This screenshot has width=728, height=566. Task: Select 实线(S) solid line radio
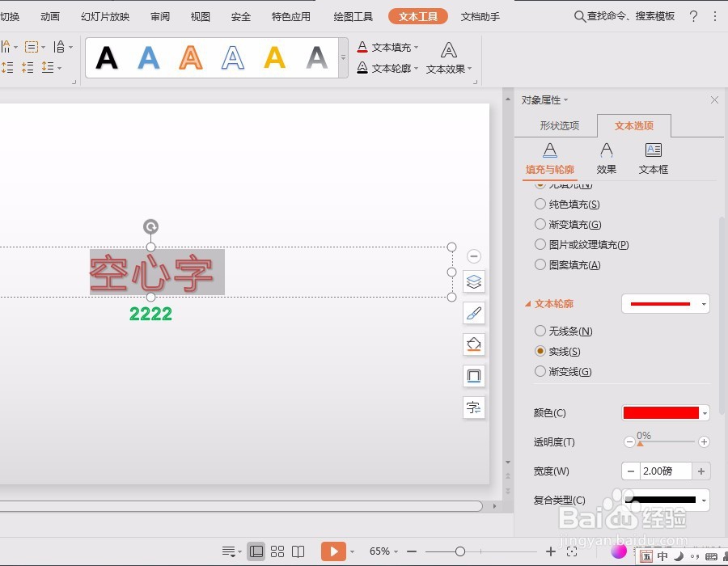tap(540, 351)
